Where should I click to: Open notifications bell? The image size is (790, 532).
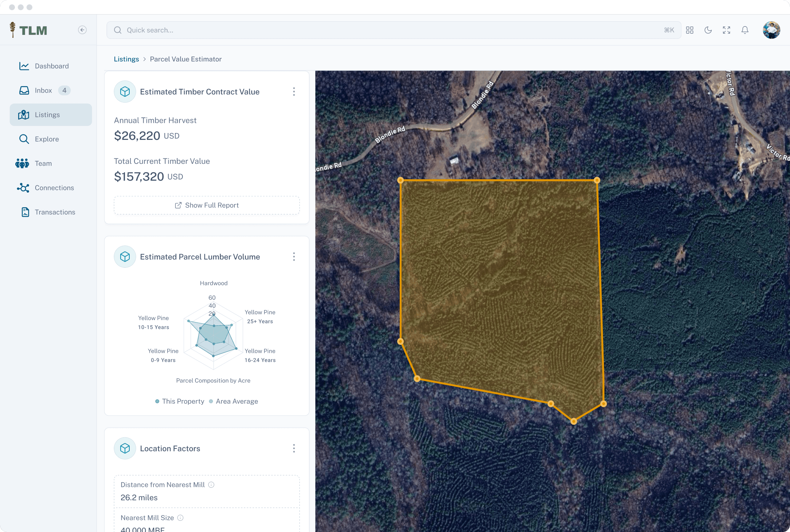745,30
